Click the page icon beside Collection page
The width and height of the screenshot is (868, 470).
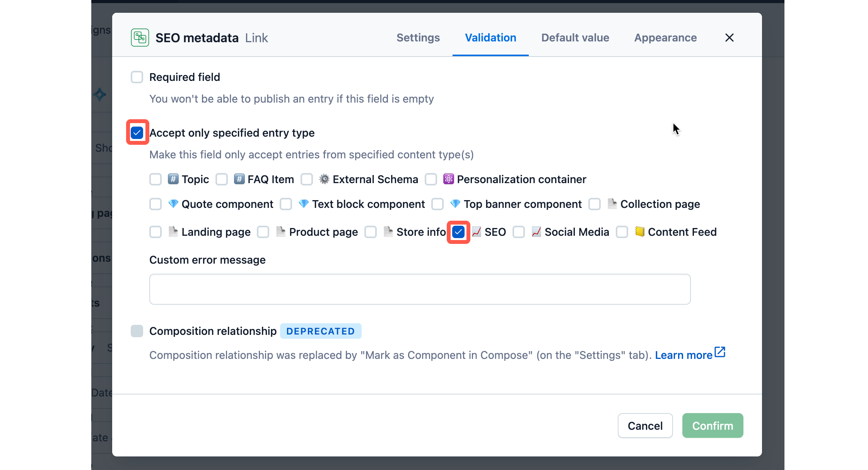pyautogui.click(x=612, y=204)
